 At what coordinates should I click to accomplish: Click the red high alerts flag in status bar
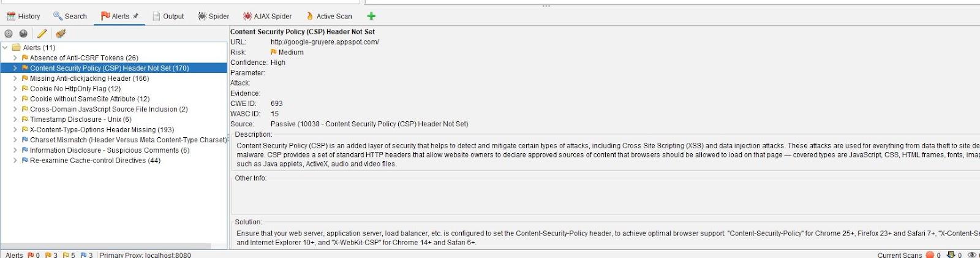point(31,255)
